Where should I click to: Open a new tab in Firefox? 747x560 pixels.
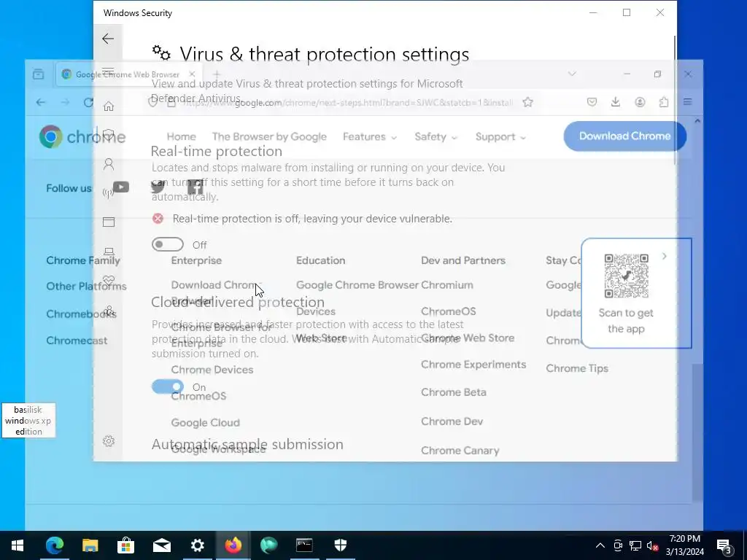coord(217,74)
